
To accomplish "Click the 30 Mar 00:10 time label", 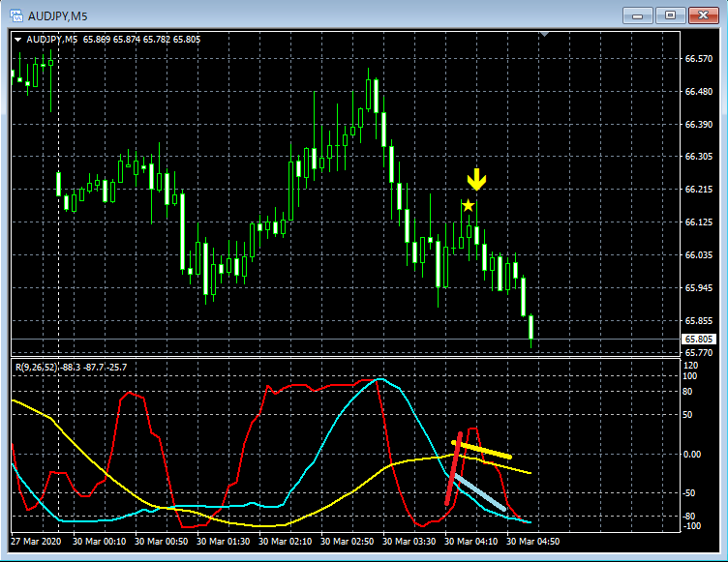I will click(x=100, y=542).
